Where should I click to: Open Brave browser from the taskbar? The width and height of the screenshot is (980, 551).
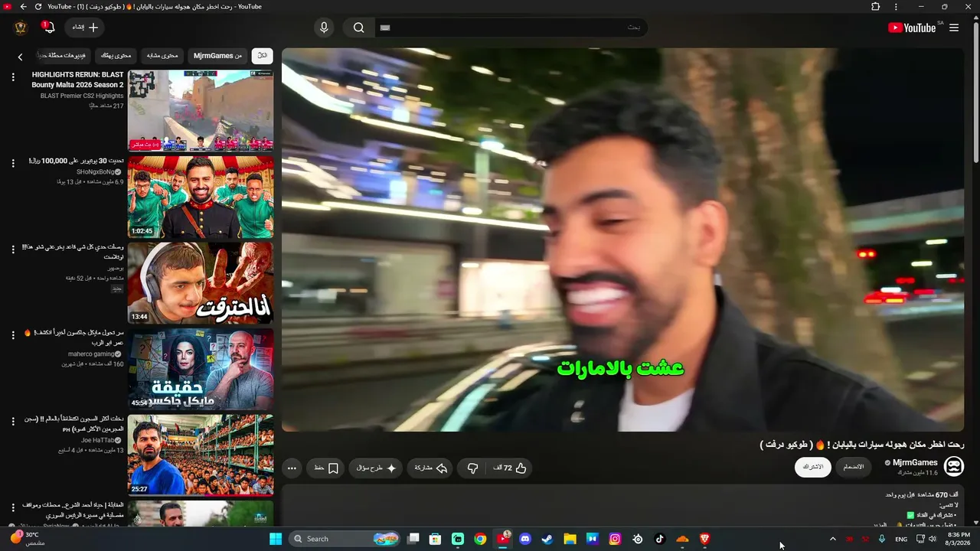pos(704,539)
